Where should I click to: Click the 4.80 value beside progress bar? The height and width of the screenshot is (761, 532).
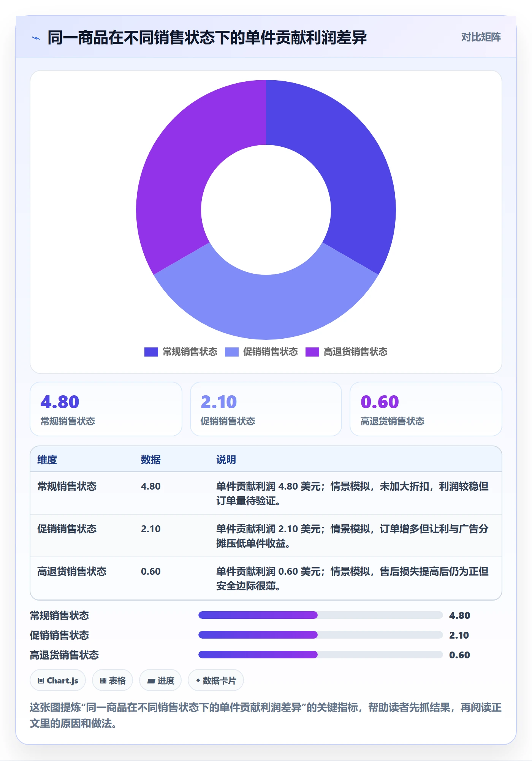coord(460,615)
